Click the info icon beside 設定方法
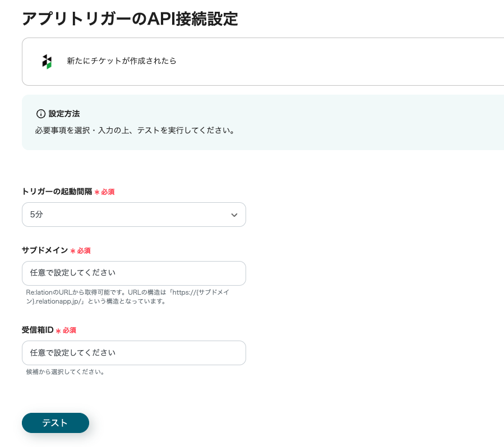 [40, 114]
